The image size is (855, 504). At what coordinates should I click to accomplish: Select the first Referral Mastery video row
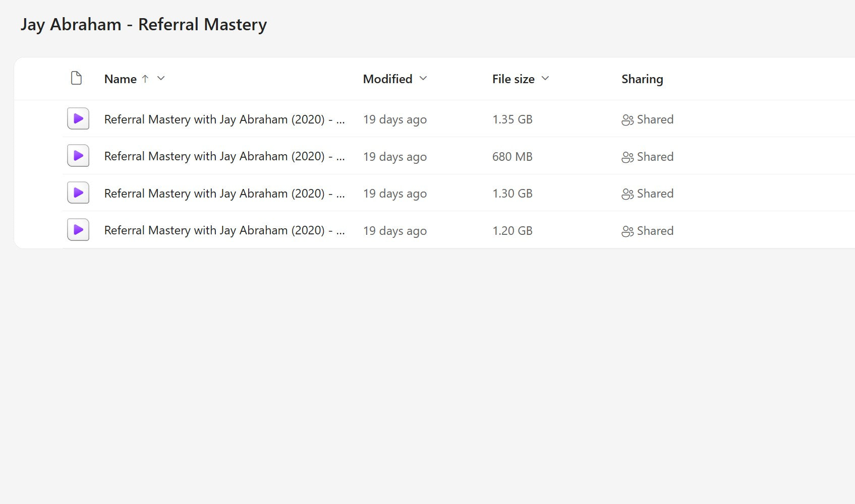[x=224, y=119]
